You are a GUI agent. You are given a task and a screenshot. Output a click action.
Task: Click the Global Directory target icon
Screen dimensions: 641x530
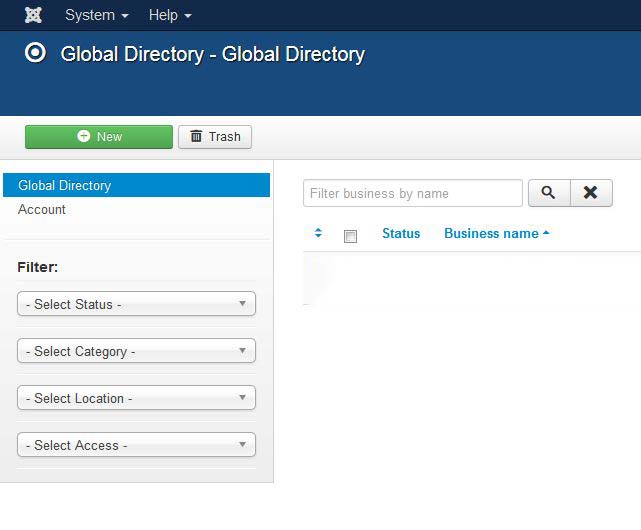(35, 53)
